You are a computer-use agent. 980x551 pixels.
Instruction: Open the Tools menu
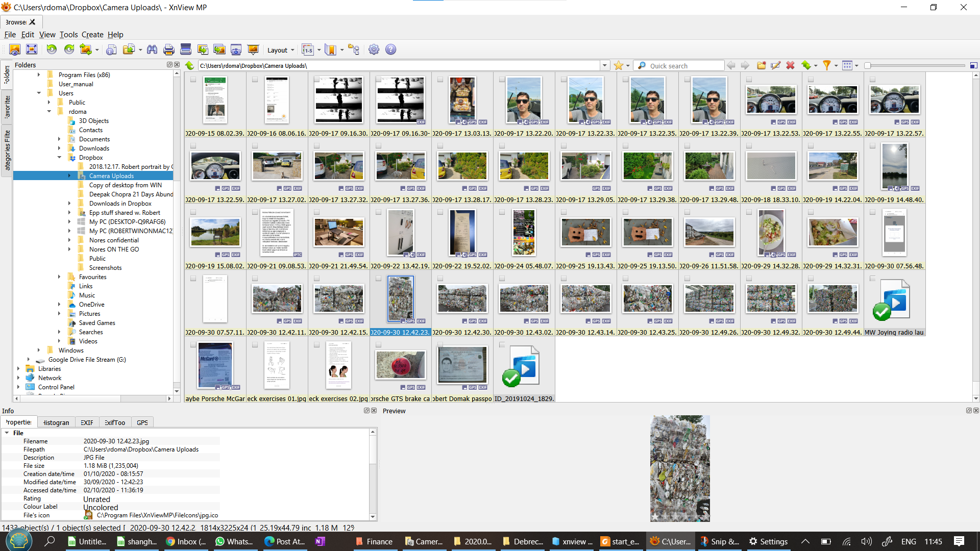tap(68, 35)
